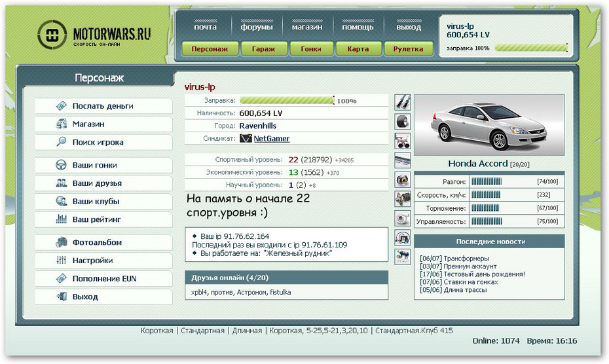609x364 pixels.
Task: Click Спортивный уровень value 22
Action: pyautogui.click(x=293, y=160)
